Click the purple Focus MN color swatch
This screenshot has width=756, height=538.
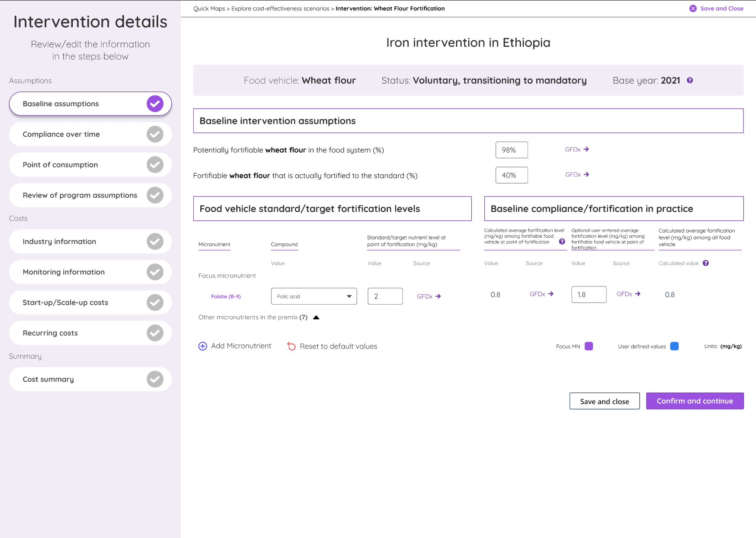589,346
